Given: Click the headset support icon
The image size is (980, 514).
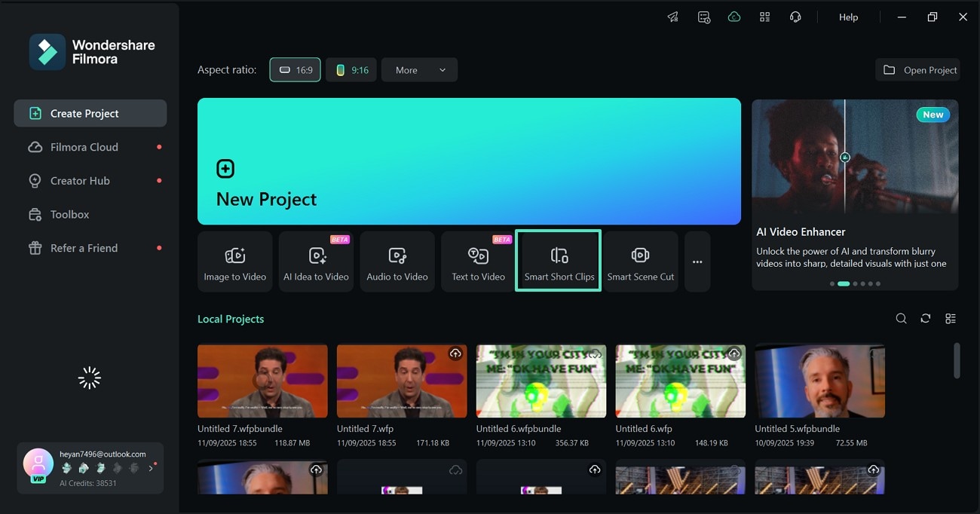Looking at the screenshot, I should click(795, 17).
